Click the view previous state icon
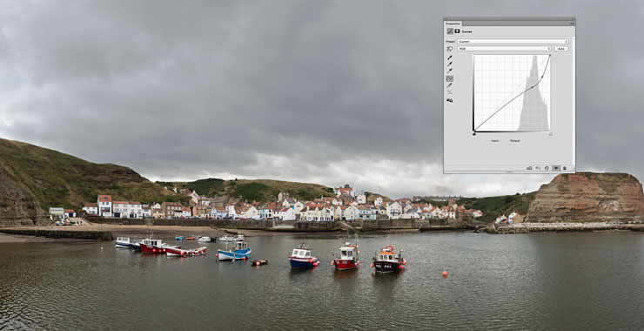Screen dimensions: 644x331 pyautogui.click(x=538, y=168)
